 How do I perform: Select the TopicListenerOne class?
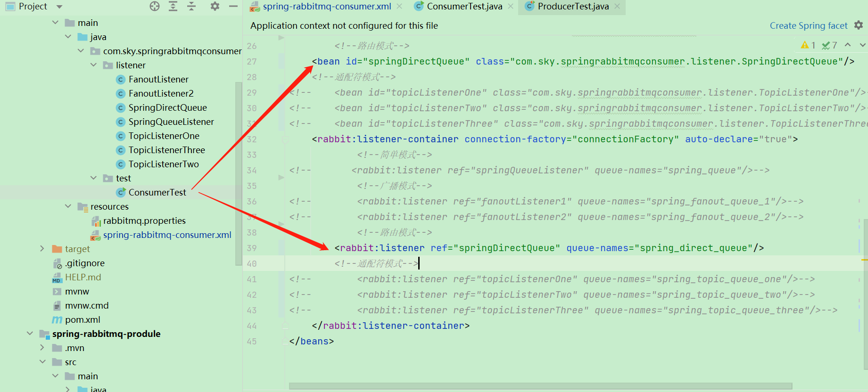coord(164,136)
